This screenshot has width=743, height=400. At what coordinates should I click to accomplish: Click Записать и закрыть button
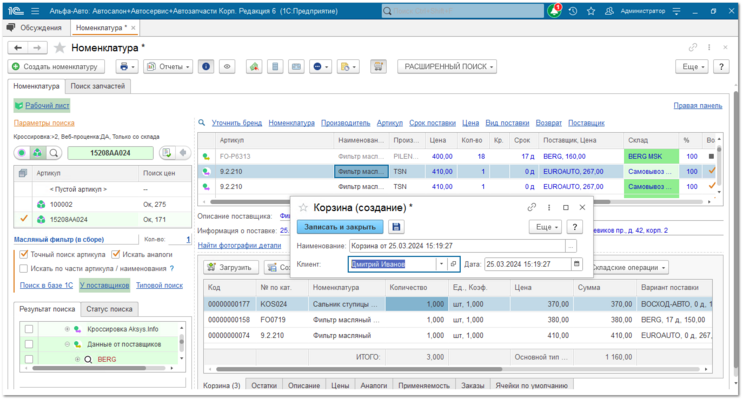[x=340, y=227]
